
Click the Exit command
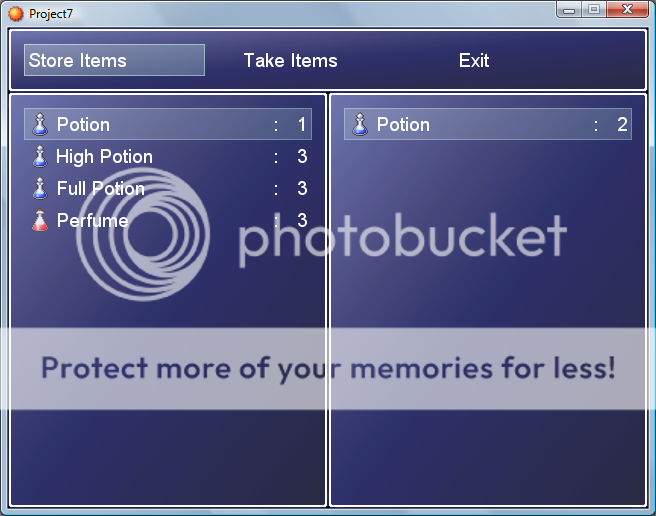tap(474, 60)
